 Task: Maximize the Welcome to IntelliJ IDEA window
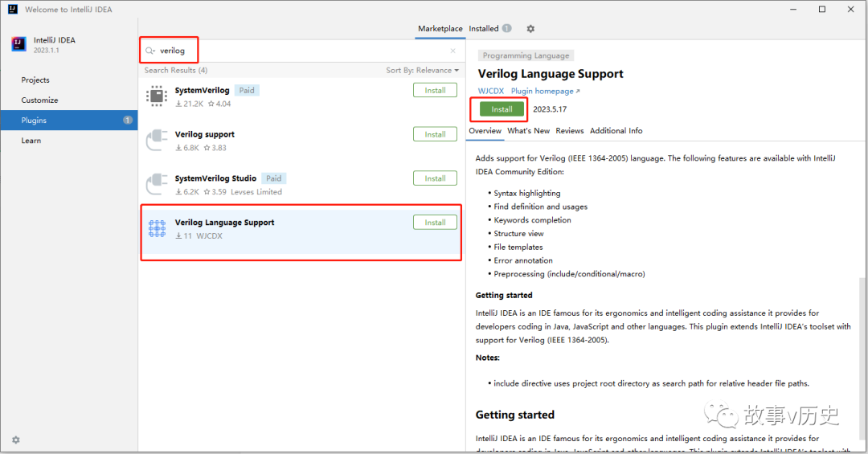click(822, 10)
